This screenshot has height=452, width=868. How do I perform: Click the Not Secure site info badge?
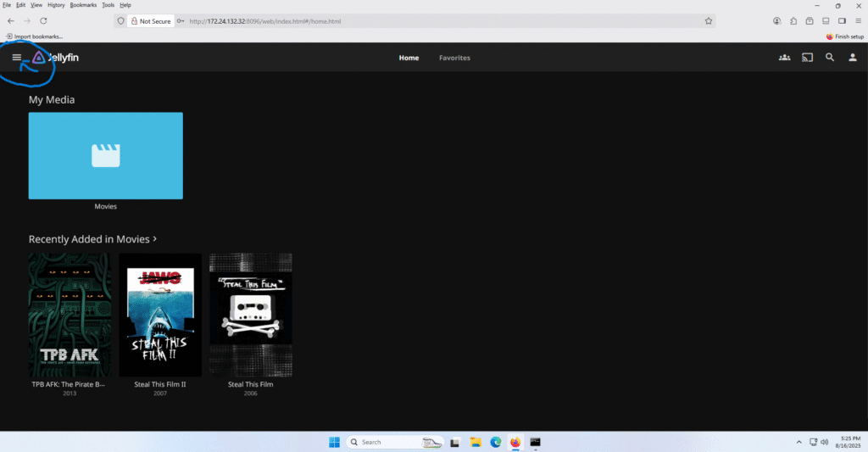point(151,21)
